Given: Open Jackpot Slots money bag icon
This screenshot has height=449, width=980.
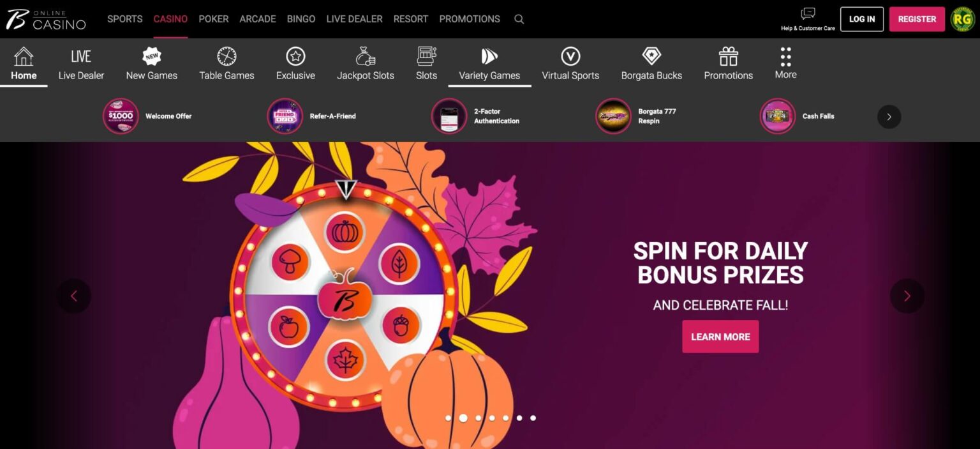Looking at the screenshot, I should [x=365, y=56].
